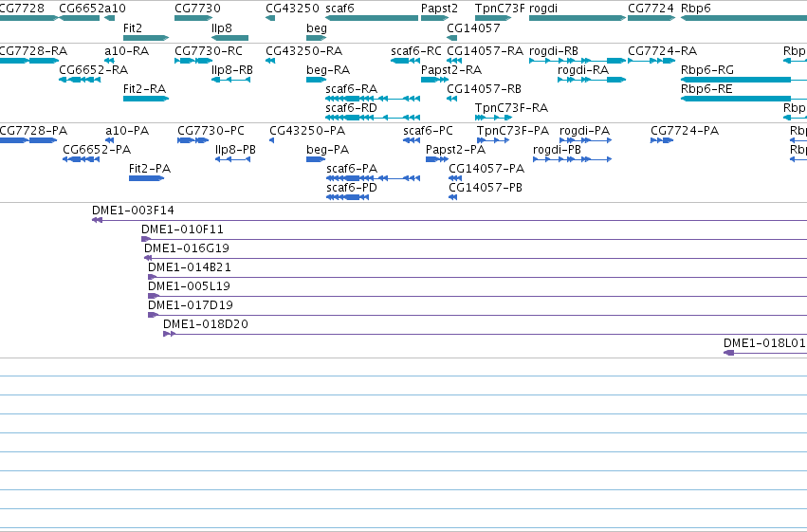Select the CG7728-PA protein feature
This screenshot has height=532, width=807.
point(28,140)
